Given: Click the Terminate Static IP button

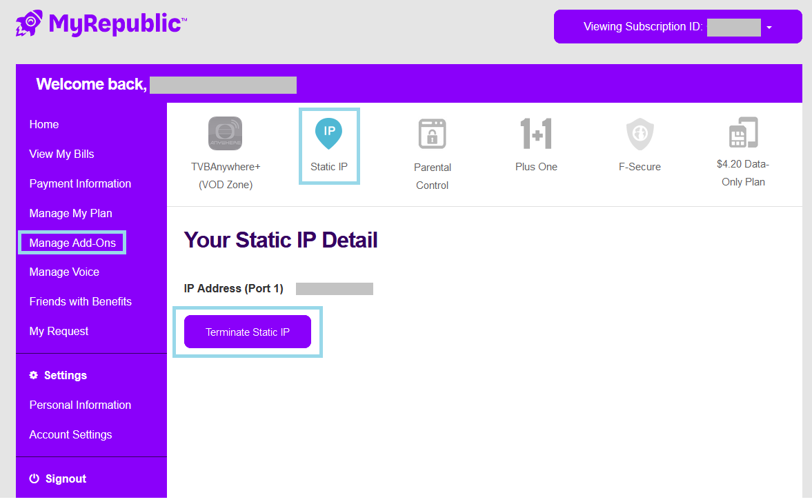Looking at the screenshot, I should (248, 332).
